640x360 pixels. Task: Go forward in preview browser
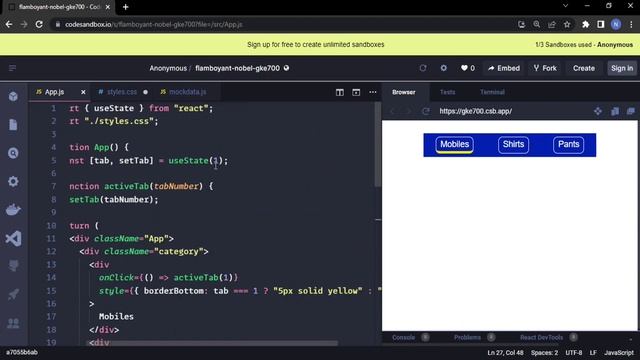pos(408,111)
